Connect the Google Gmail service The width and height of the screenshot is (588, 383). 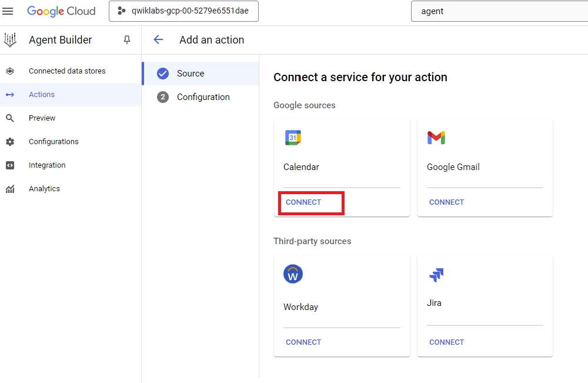coord(446,202)
